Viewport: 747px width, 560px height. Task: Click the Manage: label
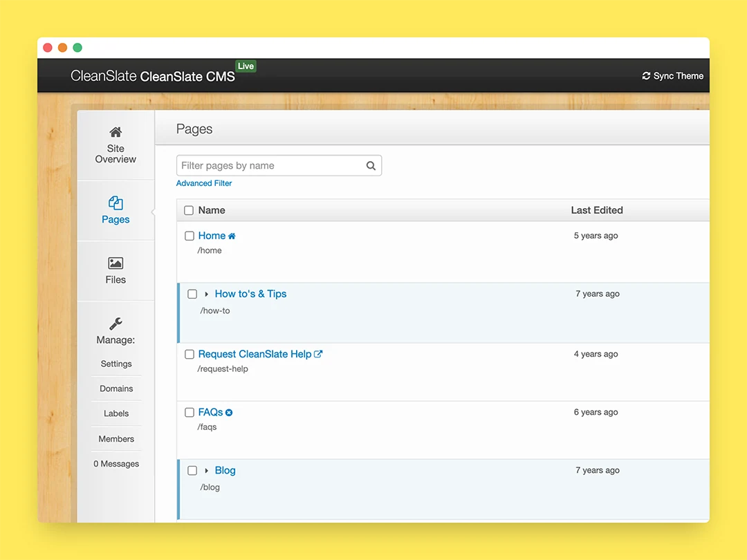(x=116, y=340)
